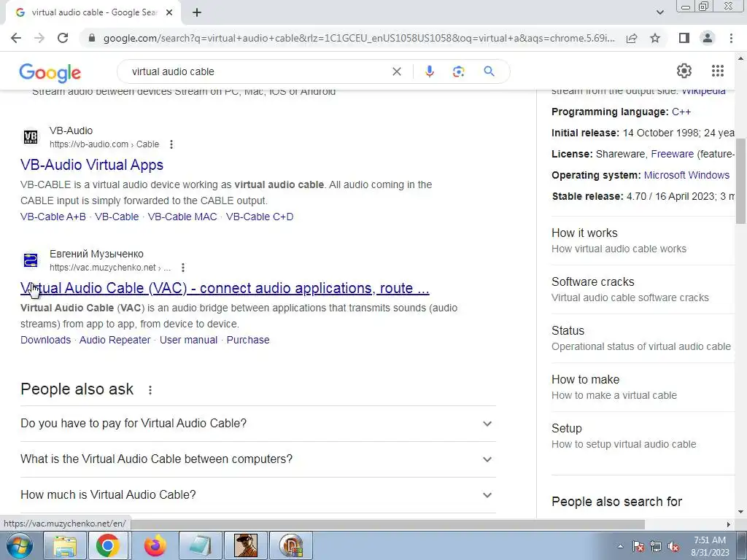Click Chrome icon in the taskbar
This screenshot has width=747, height=560.
click(108, 545)
